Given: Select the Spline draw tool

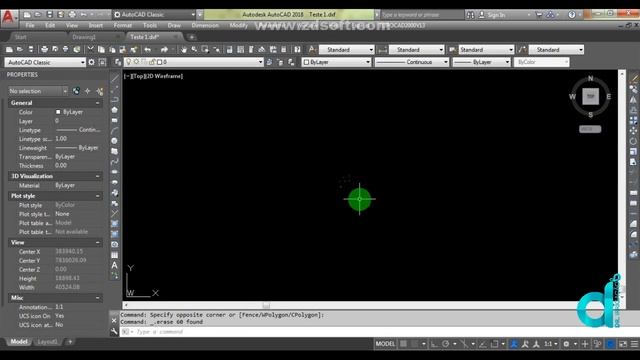Looking at the screenshot, I should click(x=115, y=161).
